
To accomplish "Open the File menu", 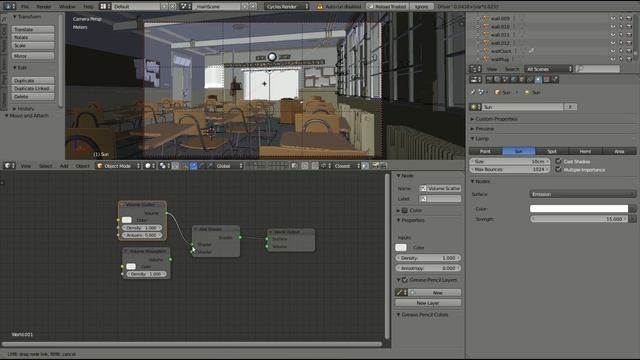I will [25, 6].
